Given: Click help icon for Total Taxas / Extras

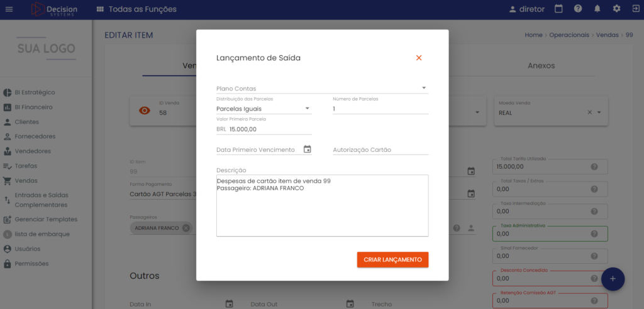Looking at the screenshot, I should pyautogui.click(x=594, y=189).
